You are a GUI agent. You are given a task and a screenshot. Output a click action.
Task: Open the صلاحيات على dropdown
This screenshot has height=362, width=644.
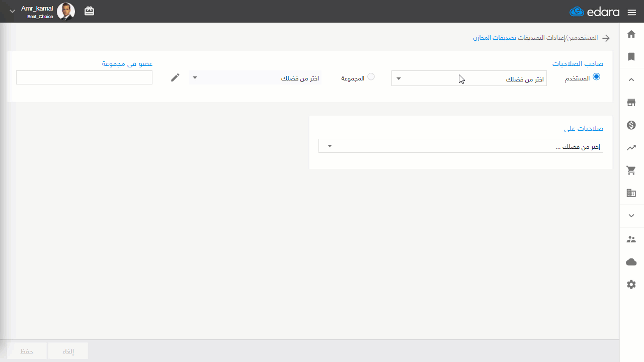click(461, 146)
